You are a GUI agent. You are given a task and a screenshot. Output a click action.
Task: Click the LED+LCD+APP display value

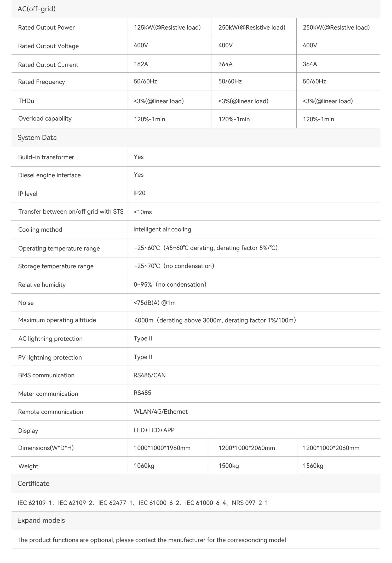coord(154,430)
